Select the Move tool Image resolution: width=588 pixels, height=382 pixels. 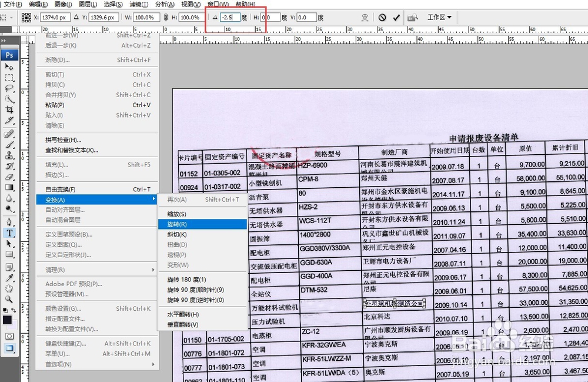[8, 67]
